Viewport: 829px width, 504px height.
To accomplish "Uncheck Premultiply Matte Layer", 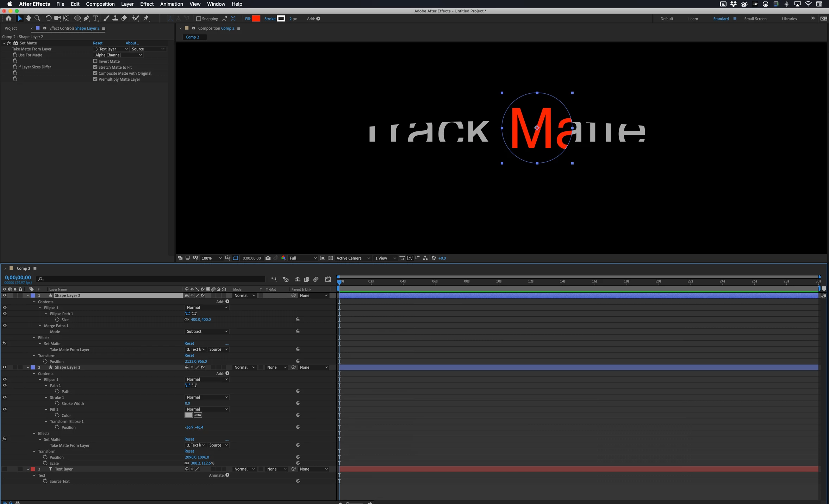I will coord(95,79).
